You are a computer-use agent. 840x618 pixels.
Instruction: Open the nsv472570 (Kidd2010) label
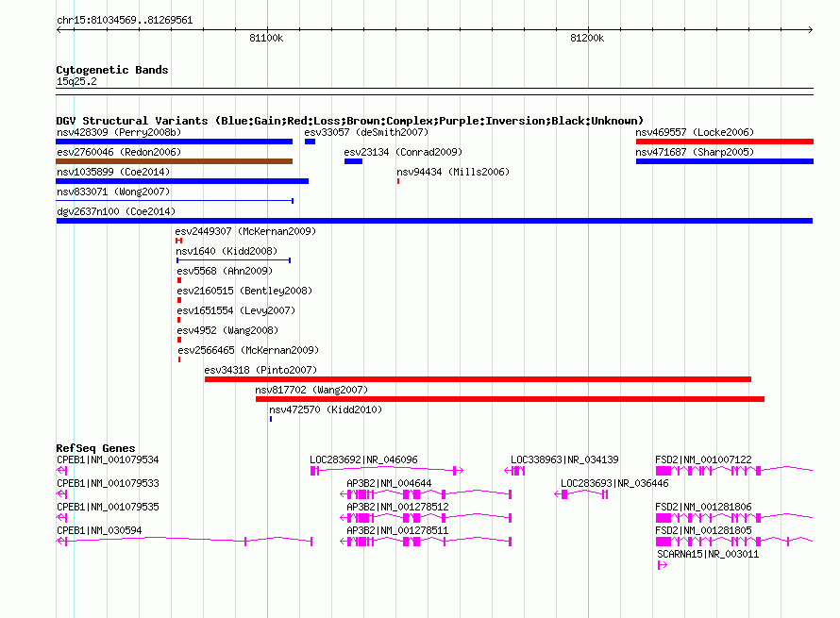[326, 409]
